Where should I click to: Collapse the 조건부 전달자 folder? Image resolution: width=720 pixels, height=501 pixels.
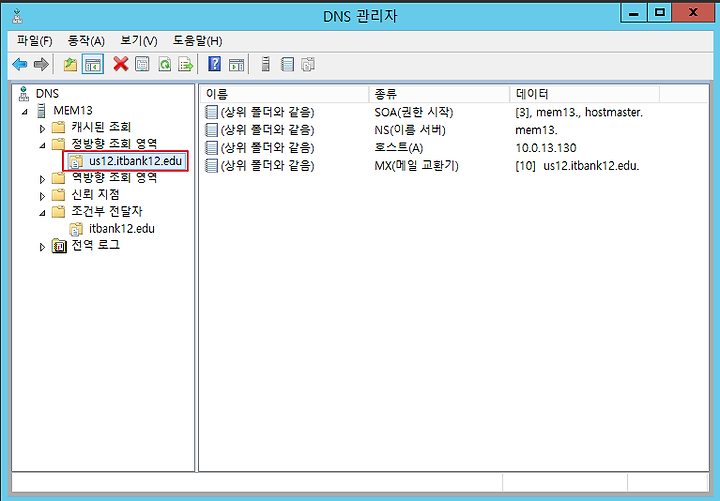42,214
